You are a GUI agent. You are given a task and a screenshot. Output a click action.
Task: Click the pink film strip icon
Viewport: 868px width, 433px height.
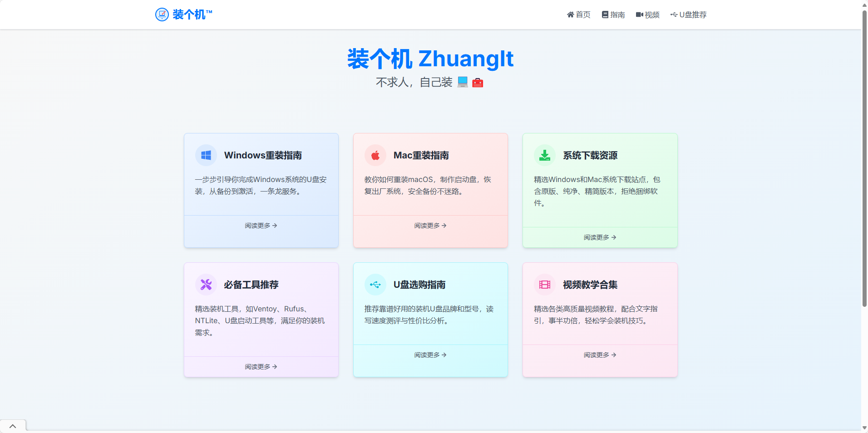click(x=545, y=285)
